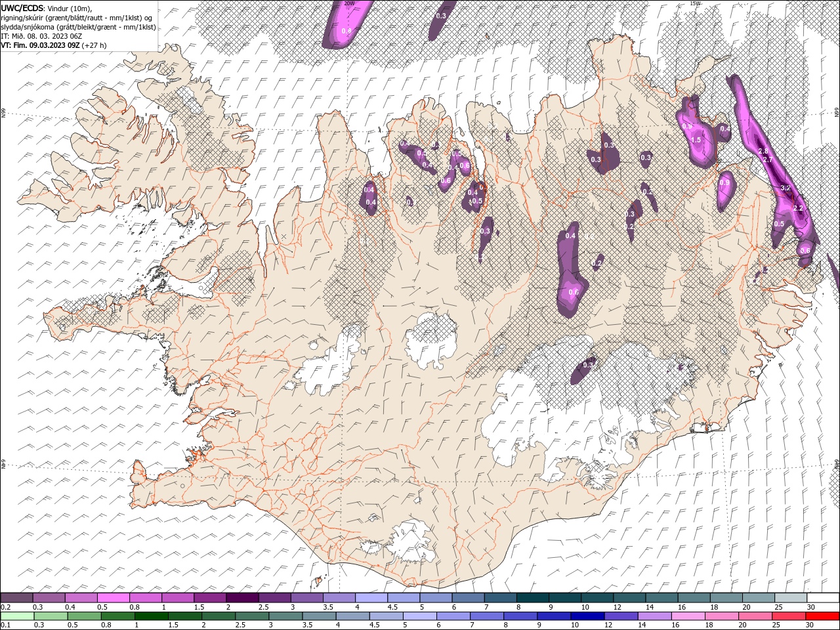Viewport: 840px width, 630px height.
Task: Select the darkest green 1 swatch in lower legend row
Action: (x=152, y=616)
